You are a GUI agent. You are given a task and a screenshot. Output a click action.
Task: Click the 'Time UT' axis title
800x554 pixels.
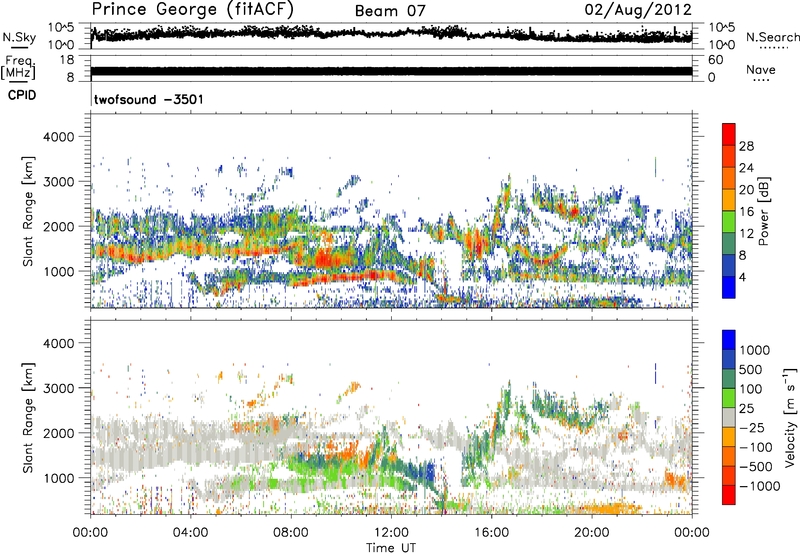click(391, 547)
